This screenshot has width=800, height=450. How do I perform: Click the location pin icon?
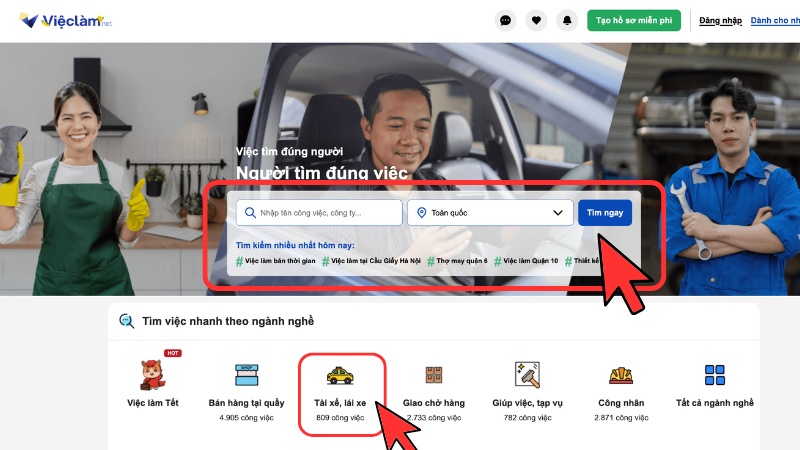(421, 213)
